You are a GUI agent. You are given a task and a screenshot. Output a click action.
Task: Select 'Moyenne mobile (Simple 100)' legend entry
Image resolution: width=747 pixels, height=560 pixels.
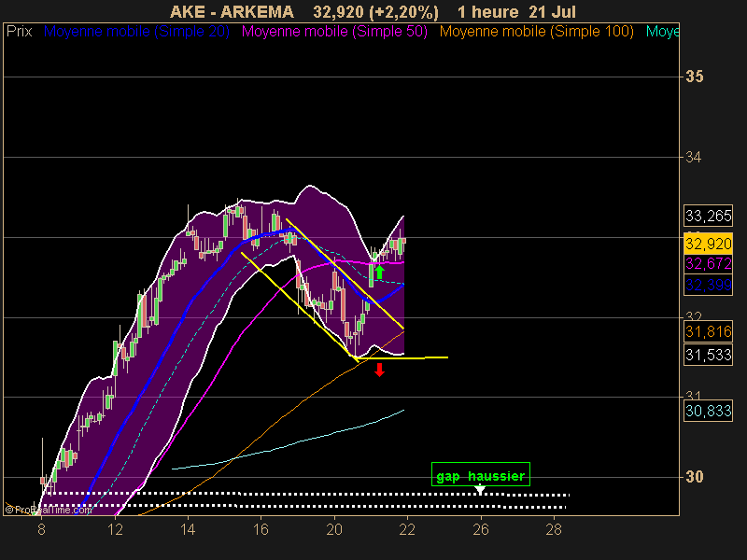pyautogui.click(x=536, y=32)
